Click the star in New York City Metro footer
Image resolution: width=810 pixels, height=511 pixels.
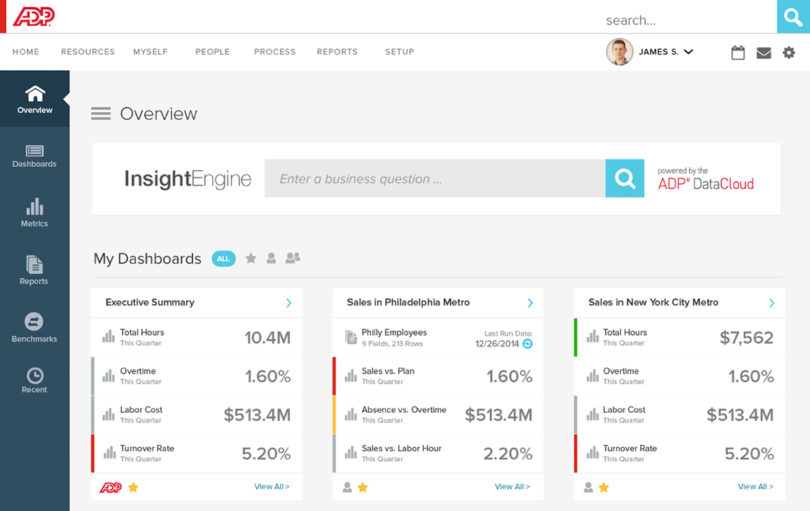(604, 487)
